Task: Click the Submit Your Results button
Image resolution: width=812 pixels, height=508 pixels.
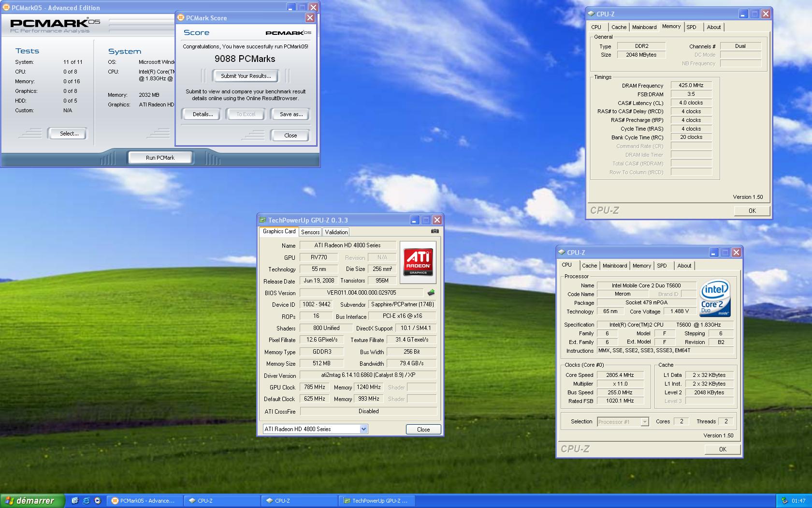Action: pyautogui.click(x=246, y=76)
